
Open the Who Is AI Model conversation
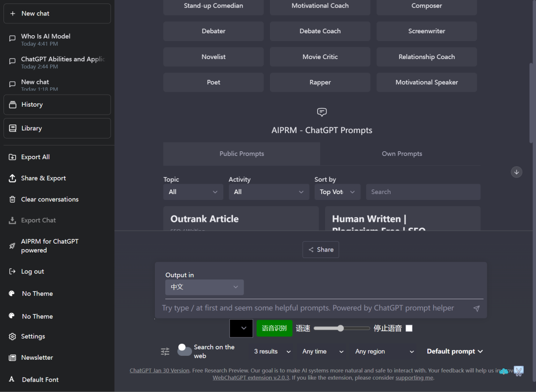point(57,40)
